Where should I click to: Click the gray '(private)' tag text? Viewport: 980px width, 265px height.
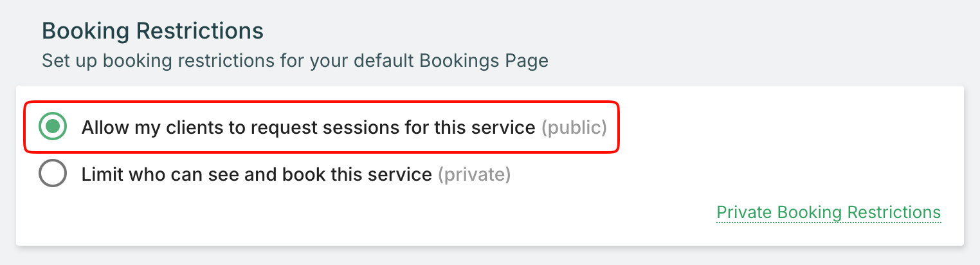pos(474,174)
